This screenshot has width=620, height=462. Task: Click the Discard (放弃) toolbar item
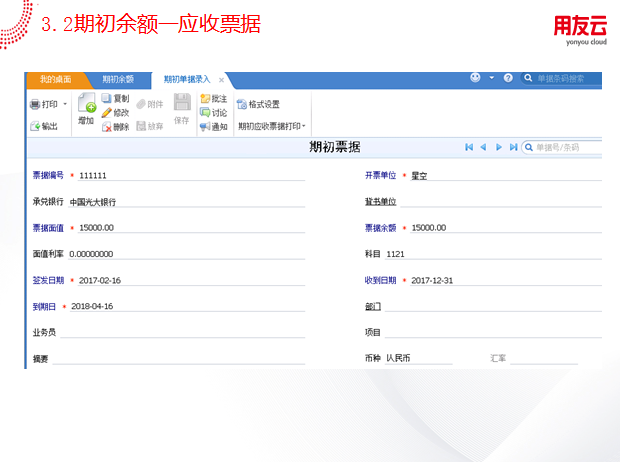[150, 126]
